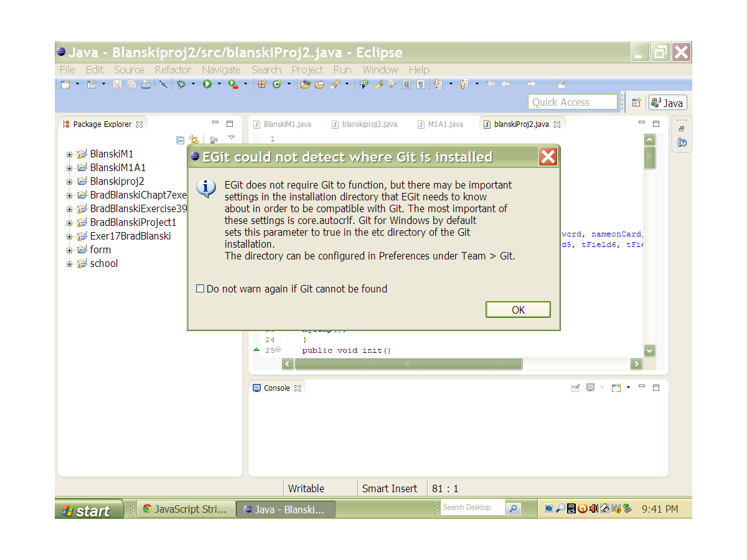
Task: Switch to JavaScript Stri... taskbar button
Action: tap(187, 509)
